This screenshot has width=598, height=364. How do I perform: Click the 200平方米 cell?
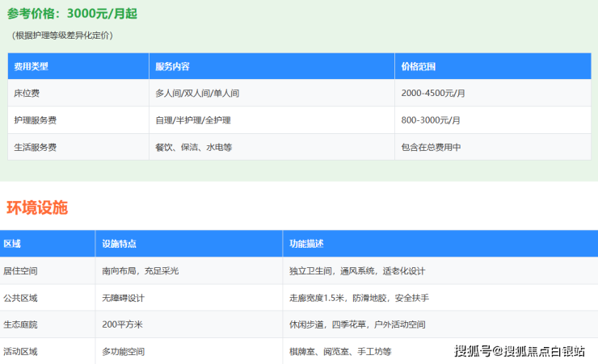click(x=122, y=324)
